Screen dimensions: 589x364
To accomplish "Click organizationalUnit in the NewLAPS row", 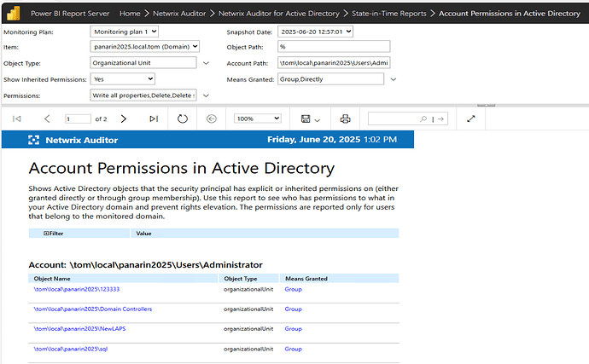I will [x=248, y=329].
